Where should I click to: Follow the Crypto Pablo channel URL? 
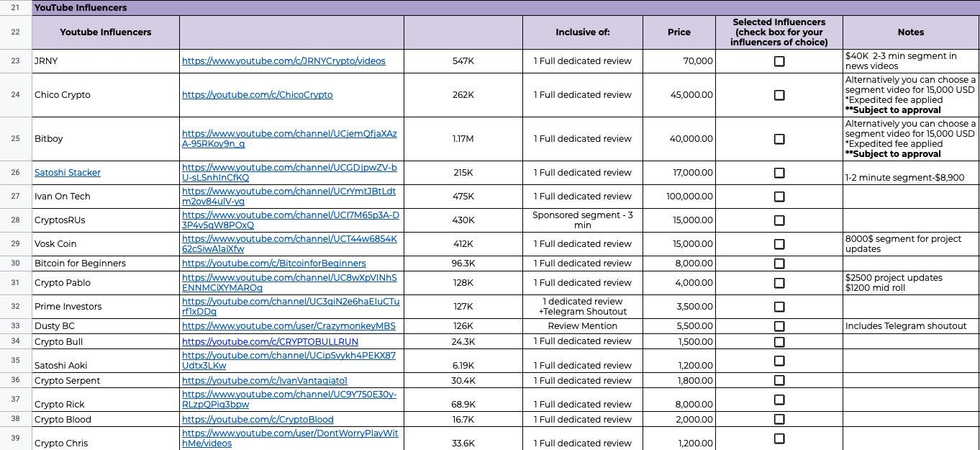(289, 283)
